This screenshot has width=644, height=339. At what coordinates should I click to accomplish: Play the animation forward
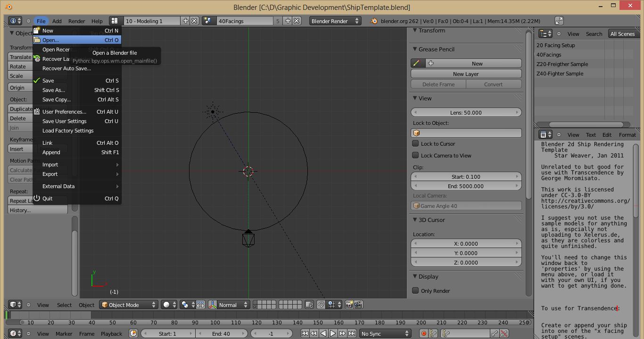[333, 333]
